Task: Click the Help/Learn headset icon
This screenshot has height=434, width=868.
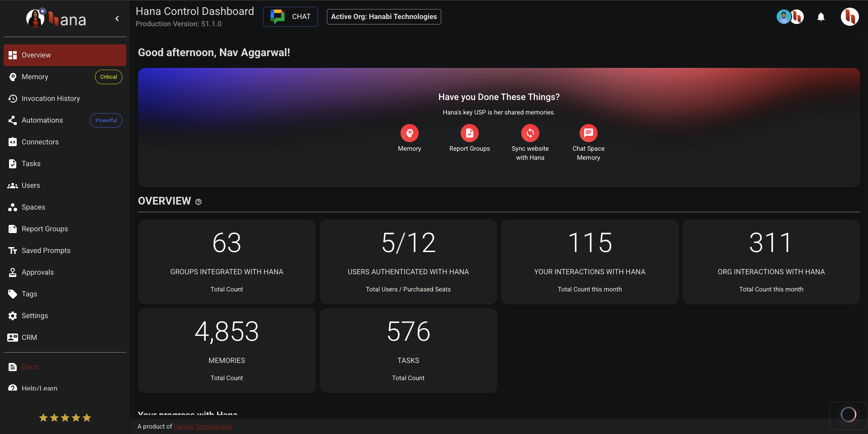Action: click(13, 388)
